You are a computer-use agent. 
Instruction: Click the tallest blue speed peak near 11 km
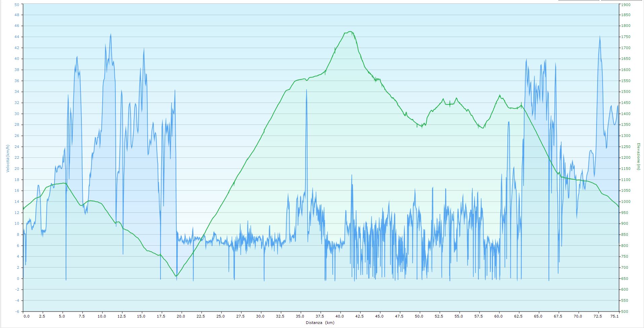[111, 34]
